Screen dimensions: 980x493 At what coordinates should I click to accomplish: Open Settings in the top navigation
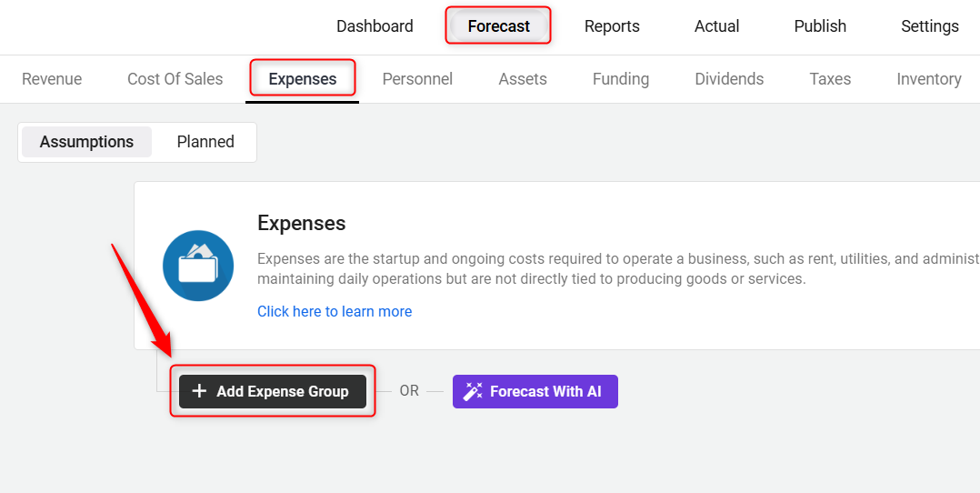[x=930, y=26]
